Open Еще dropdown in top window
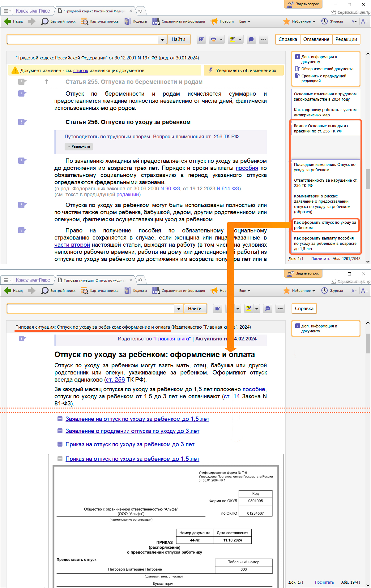 245,21
